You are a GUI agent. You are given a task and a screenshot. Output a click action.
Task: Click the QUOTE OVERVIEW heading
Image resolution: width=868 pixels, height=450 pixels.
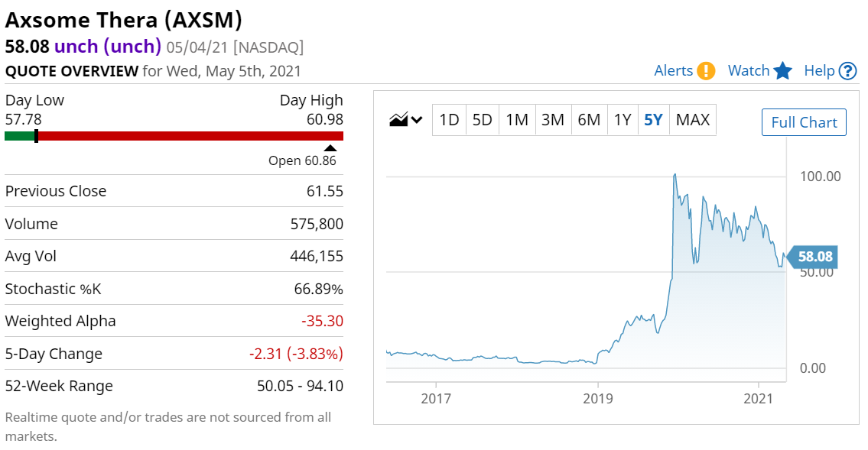71,71
